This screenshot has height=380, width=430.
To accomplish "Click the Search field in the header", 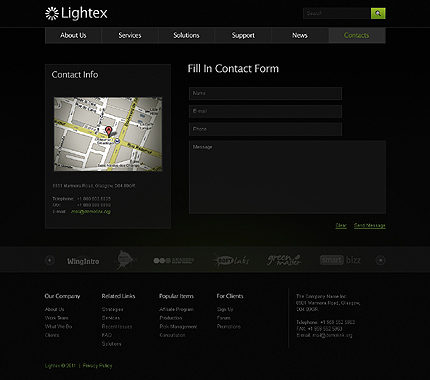I will 337,13.
